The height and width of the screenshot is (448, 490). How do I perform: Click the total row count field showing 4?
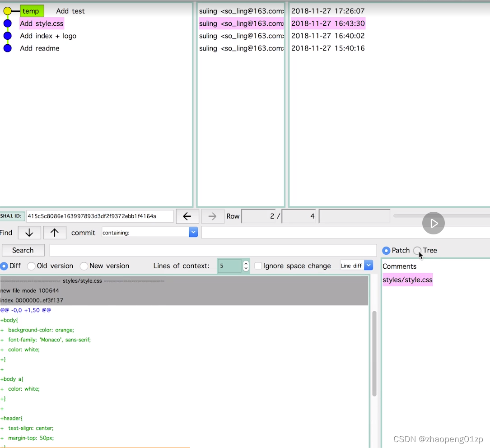[299, 216]
